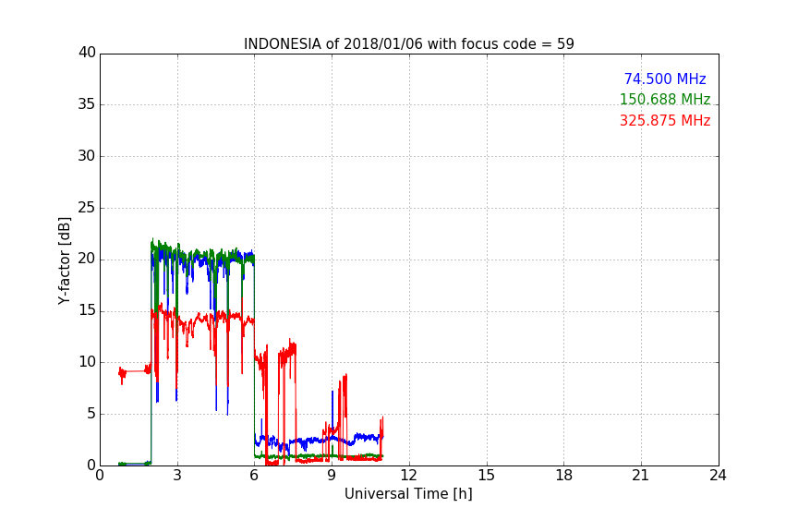The image size is (798, 532).
Task: Click x-axis tick value 6
Action: coord(255,476)
